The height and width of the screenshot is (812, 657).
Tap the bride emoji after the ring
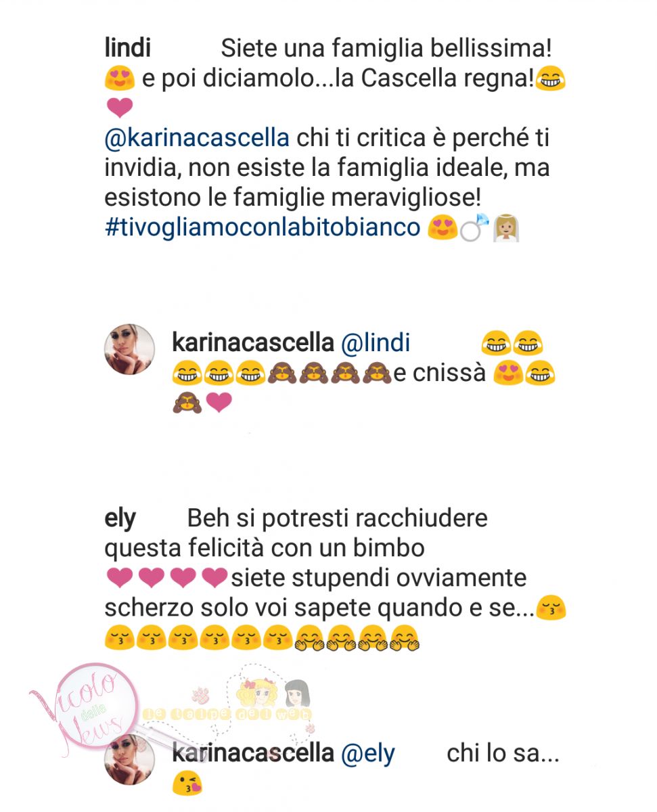click(x=505, y=229)
